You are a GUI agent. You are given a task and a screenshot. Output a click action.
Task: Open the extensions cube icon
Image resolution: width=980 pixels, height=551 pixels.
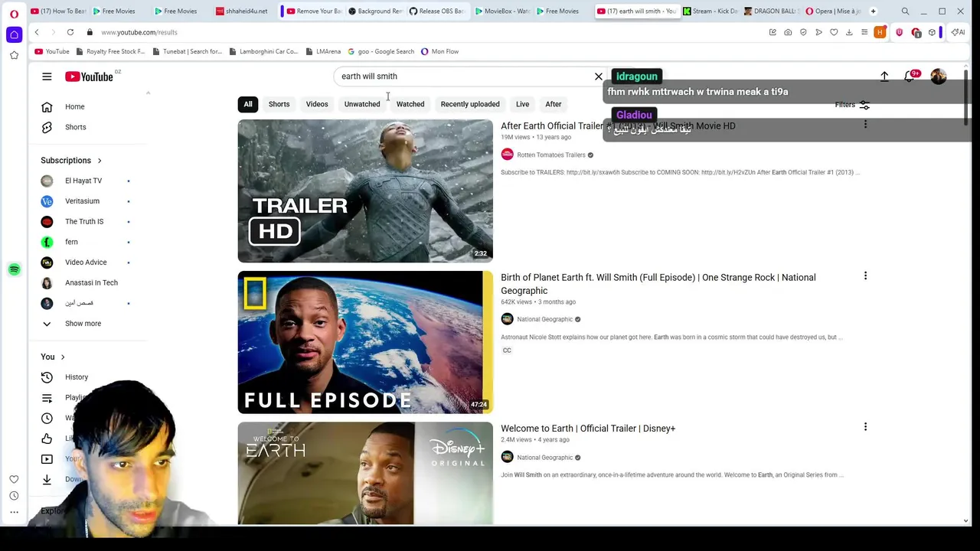[932, 32]
